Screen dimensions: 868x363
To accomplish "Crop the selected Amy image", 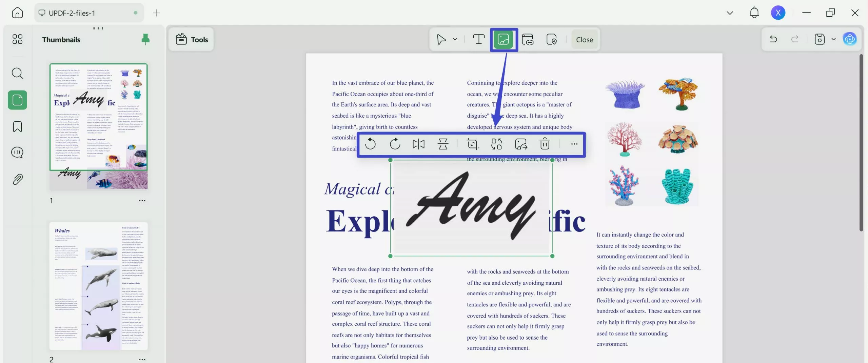I will point(472,144).
